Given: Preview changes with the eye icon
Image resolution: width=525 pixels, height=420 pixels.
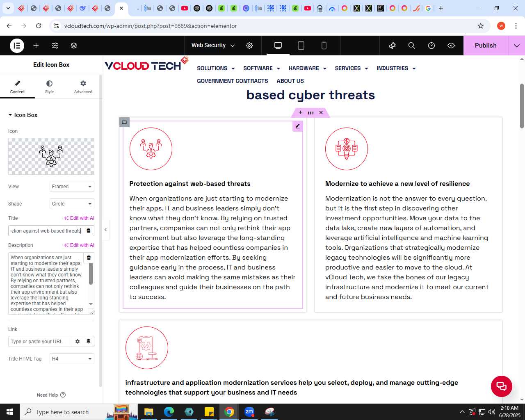Looking at the screenshot, I should click(x=451, y=46).
